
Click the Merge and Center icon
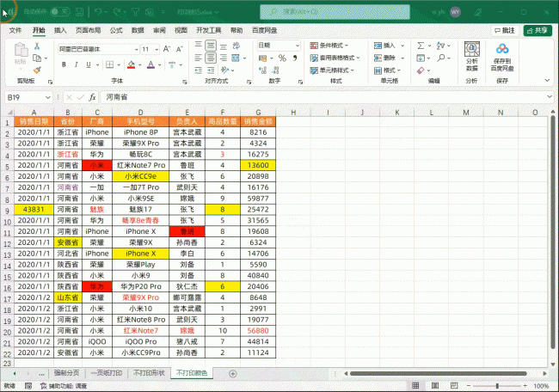tap(236, 58)
